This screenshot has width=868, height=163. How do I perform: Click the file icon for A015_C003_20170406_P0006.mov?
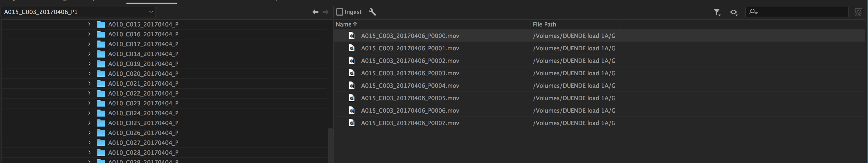point(352,110)
